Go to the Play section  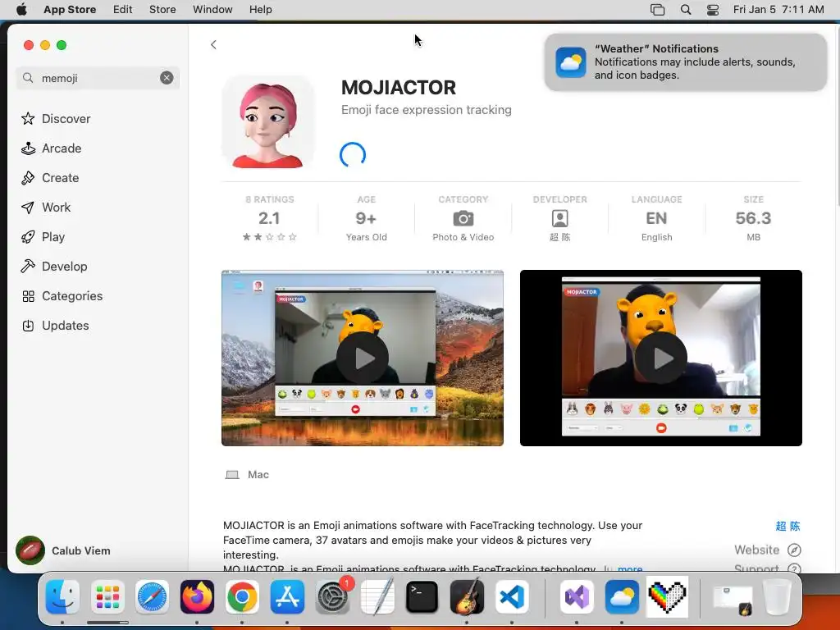coord(53,237)
